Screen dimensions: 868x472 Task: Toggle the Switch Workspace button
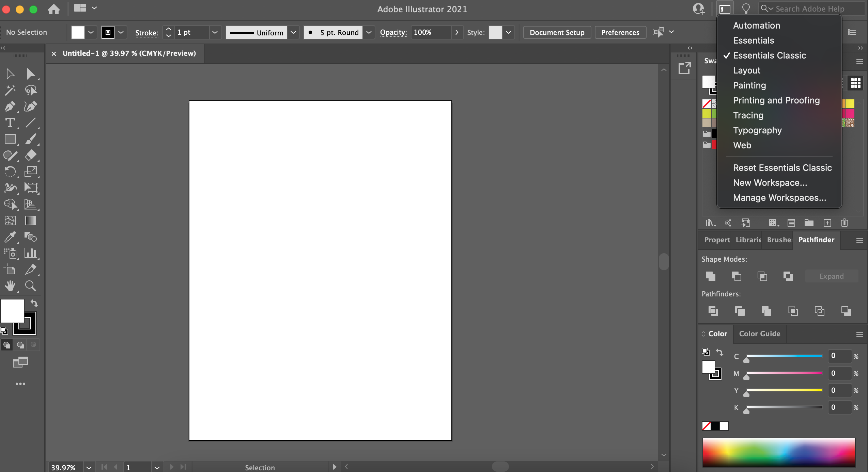click(725, 9)
